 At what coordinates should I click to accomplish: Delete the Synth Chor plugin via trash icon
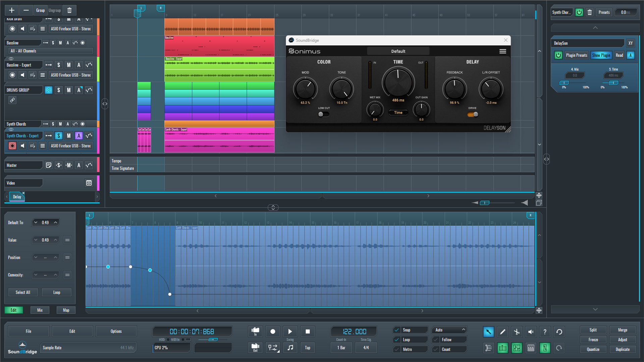590,12
